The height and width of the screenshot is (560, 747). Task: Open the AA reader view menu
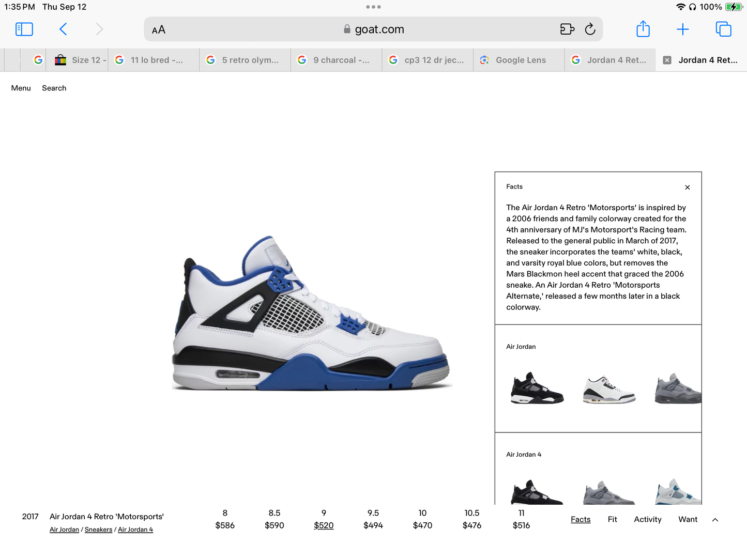[x=159, y=30]
